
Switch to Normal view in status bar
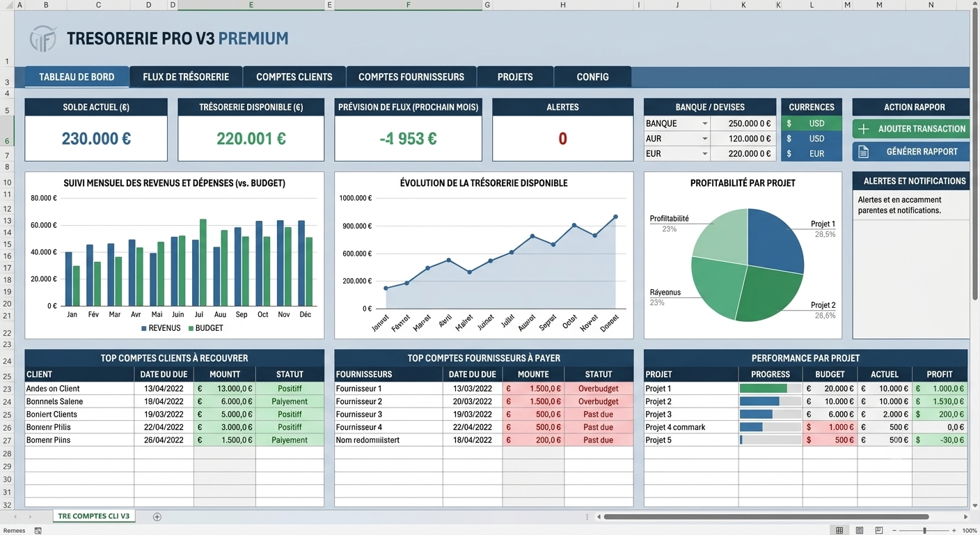pyautogui.click(x=840, y=531)
